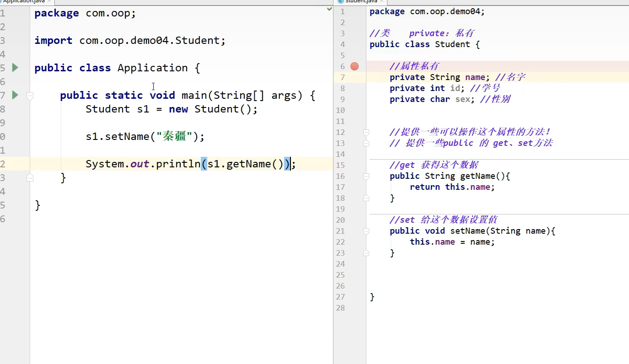
Task: Collapse the setName method fold marker
Action: [x=366, y=231]
